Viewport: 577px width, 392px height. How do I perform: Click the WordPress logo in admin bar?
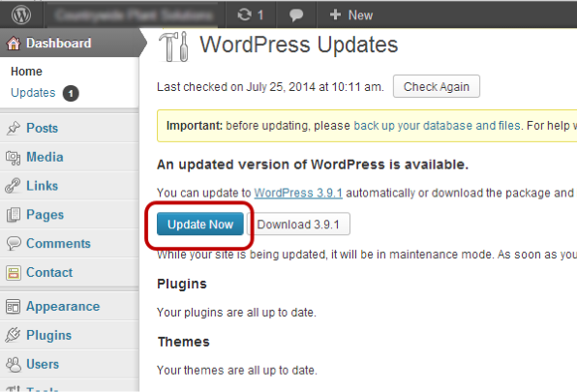click(21, 15)
